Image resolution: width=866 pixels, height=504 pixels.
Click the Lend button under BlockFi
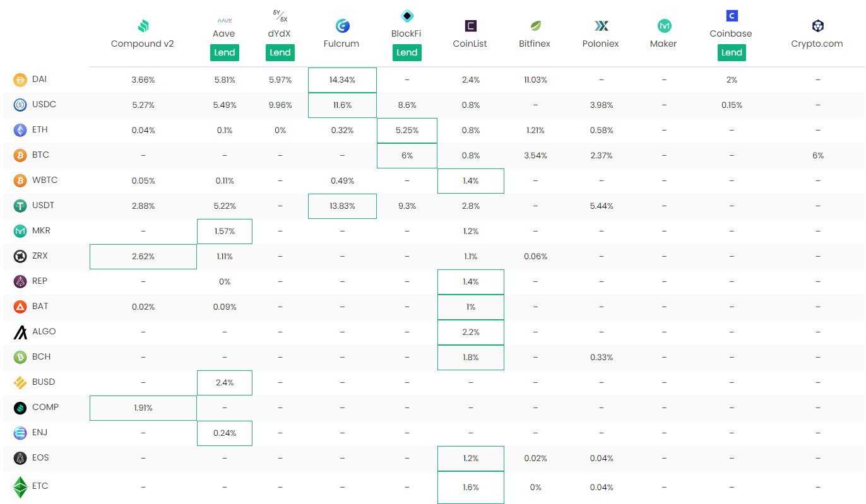[407, 52]
